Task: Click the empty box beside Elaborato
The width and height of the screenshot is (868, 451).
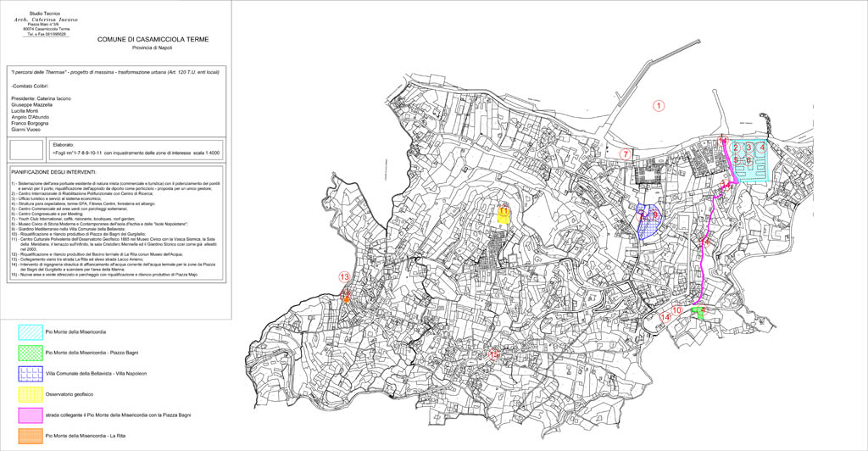Action: coord(27,150)
